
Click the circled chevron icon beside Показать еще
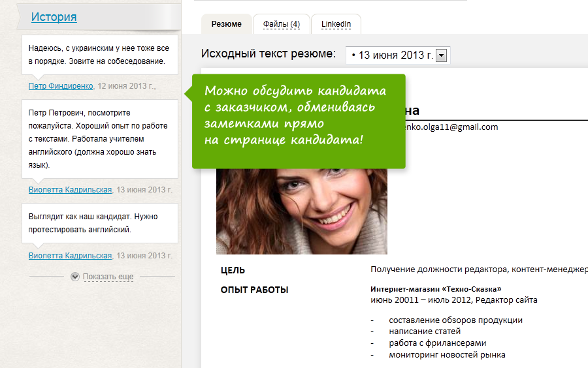pyautogui.click(x=75, y=277)
